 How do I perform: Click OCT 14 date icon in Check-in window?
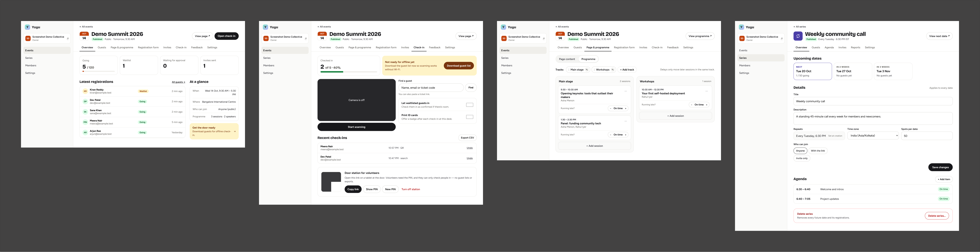click(322, 36)
